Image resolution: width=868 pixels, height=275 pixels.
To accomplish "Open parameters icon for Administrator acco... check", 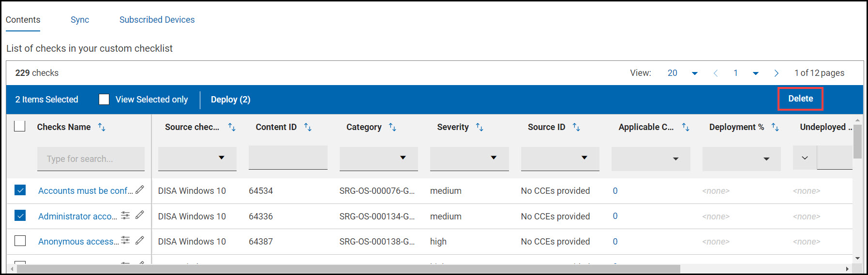I will (x=125, y=216).
